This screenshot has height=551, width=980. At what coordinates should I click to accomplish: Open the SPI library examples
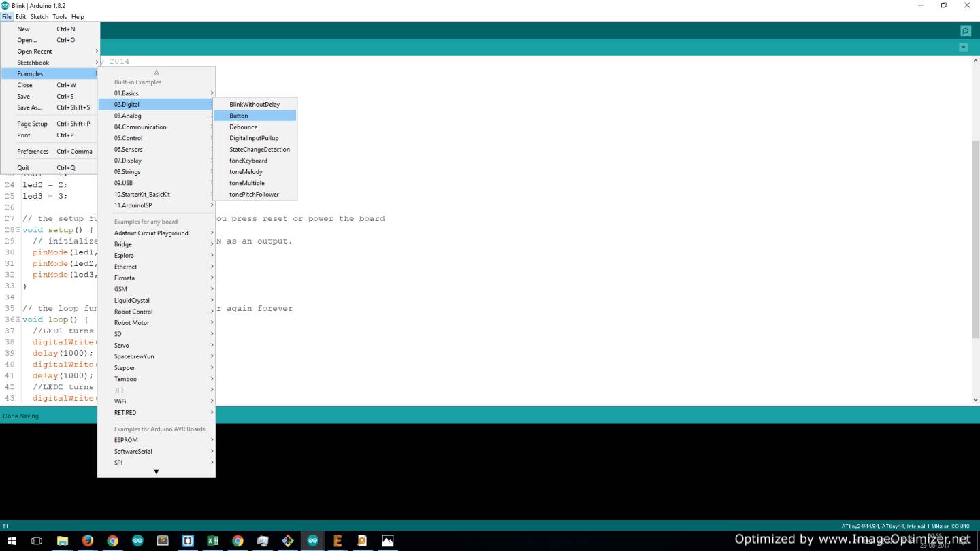(x=157, y=463)
